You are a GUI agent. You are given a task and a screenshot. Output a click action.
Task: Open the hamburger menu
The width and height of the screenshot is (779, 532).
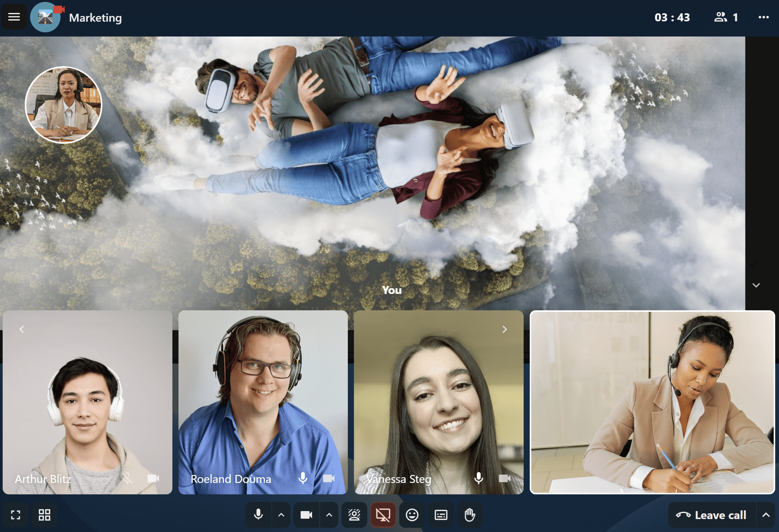(x=14, y=17)
